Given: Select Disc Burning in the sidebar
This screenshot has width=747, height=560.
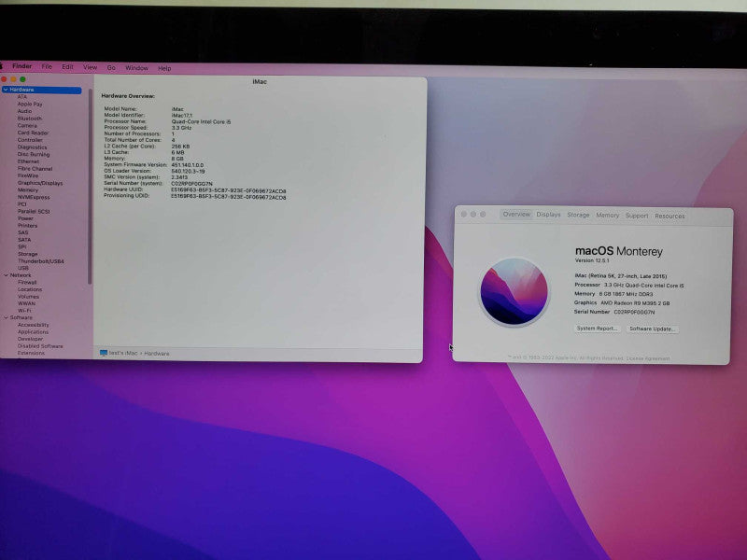Looking at the screenshot, I should 34,154.
